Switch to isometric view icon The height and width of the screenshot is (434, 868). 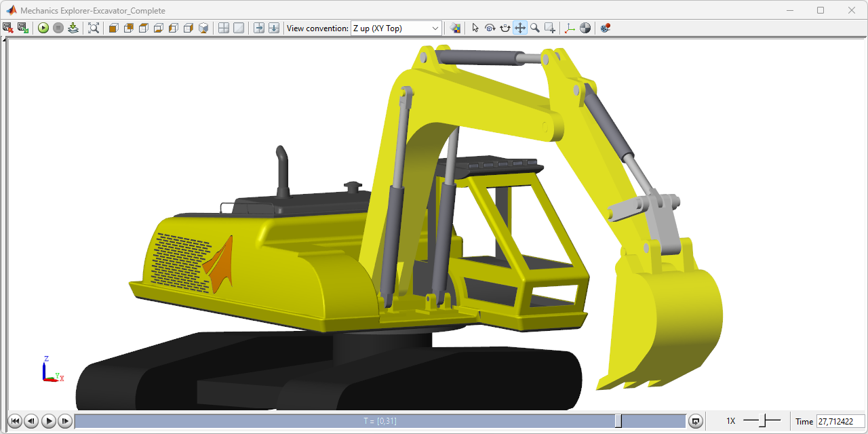pyautogui.click(x=203, y=28)
